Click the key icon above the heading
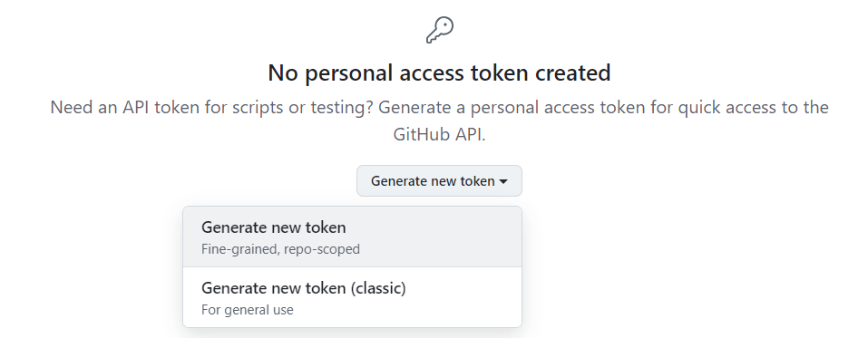The image size is (868, 338). point(440,30)
